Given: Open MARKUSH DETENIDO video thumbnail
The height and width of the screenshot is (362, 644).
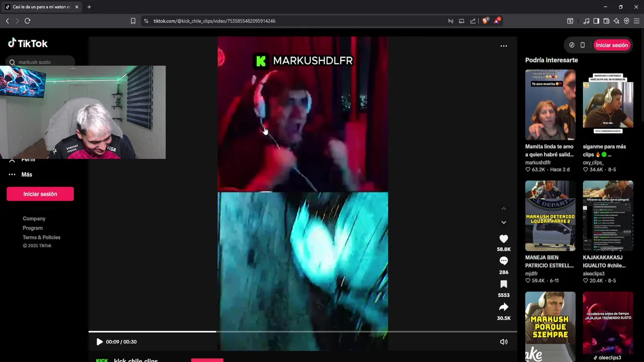Looking at the screenshot, I should coord(550,216).
